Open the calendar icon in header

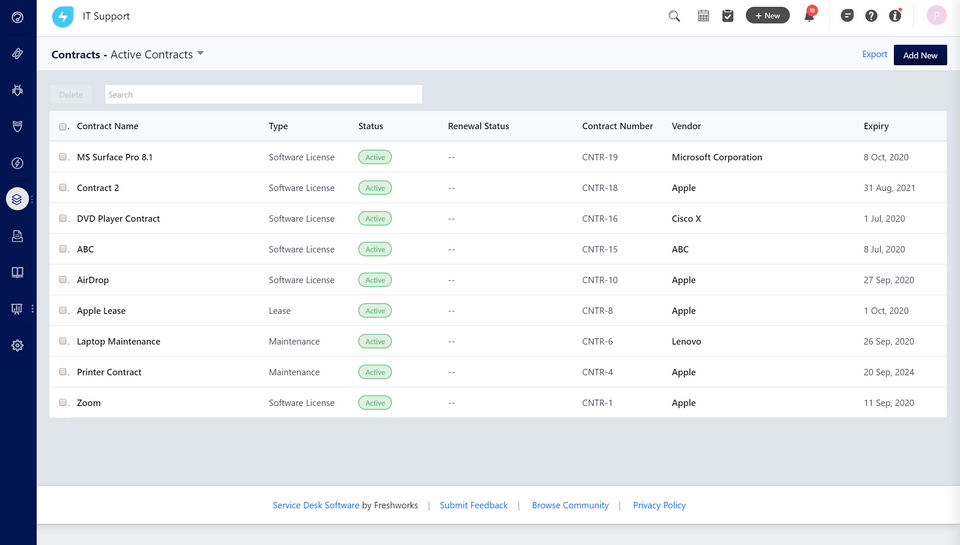pyautogui.click(x=703, y=16)
